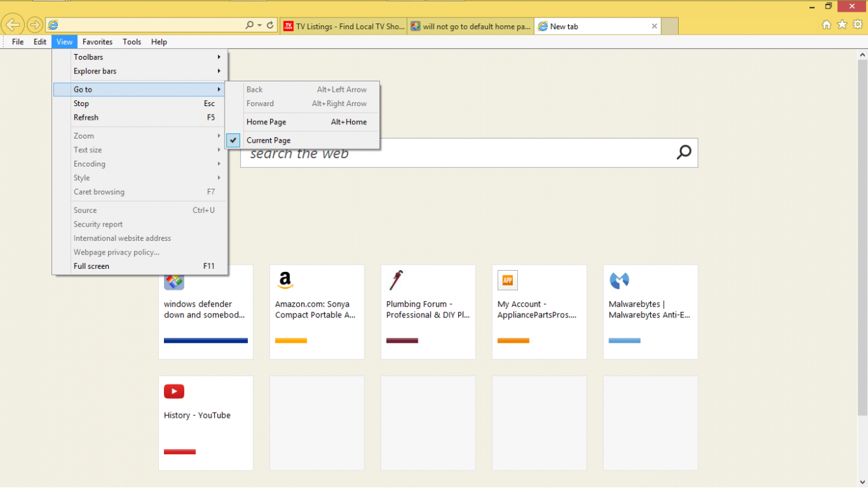
Task: Expand the Text size submenu
Action: coord(140,150)
